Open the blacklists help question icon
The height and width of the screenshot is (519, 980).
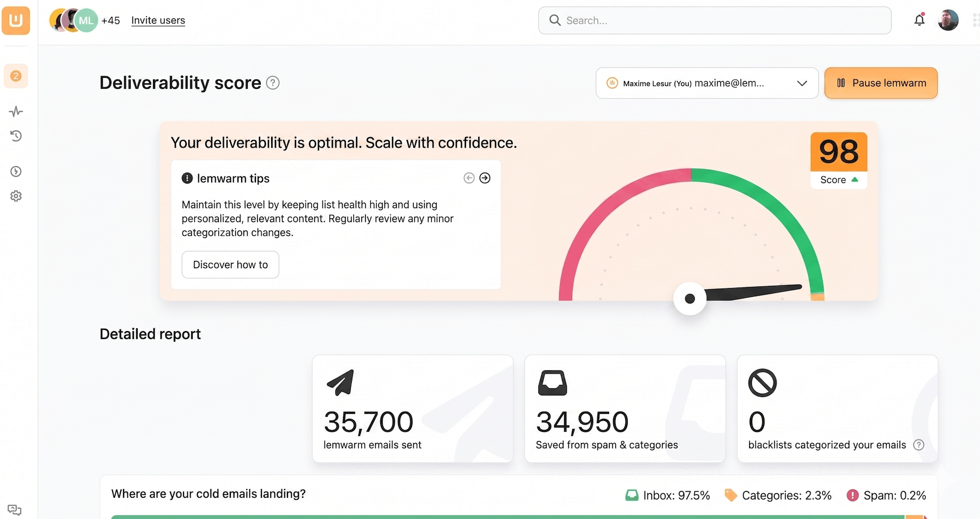tap(919, 445)
